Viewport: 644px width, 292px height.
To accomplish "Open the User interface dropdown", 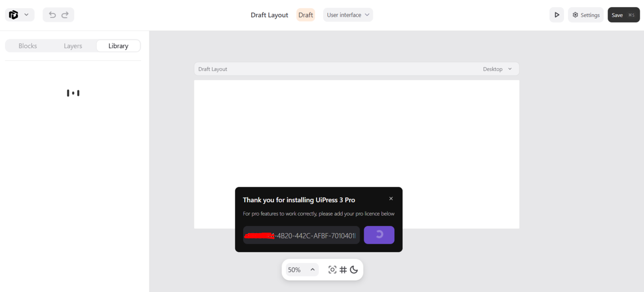I will click(x=348, y=15).
